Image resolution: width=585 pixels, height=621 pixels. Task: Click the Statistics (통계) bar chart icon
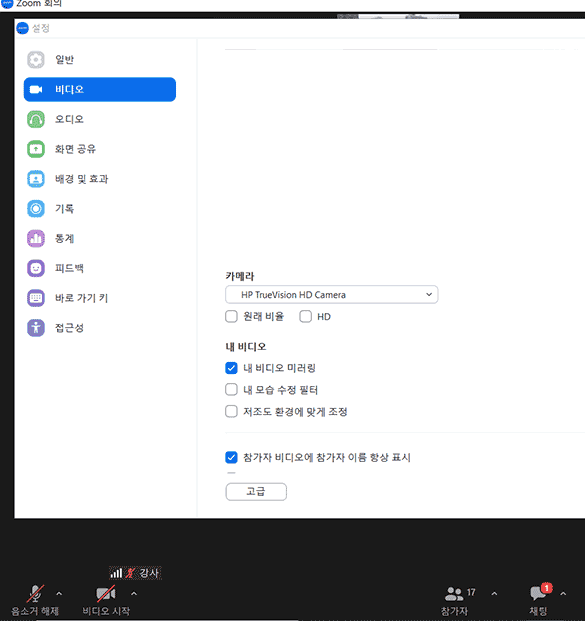pyautogui.click(x=36, y=238)
